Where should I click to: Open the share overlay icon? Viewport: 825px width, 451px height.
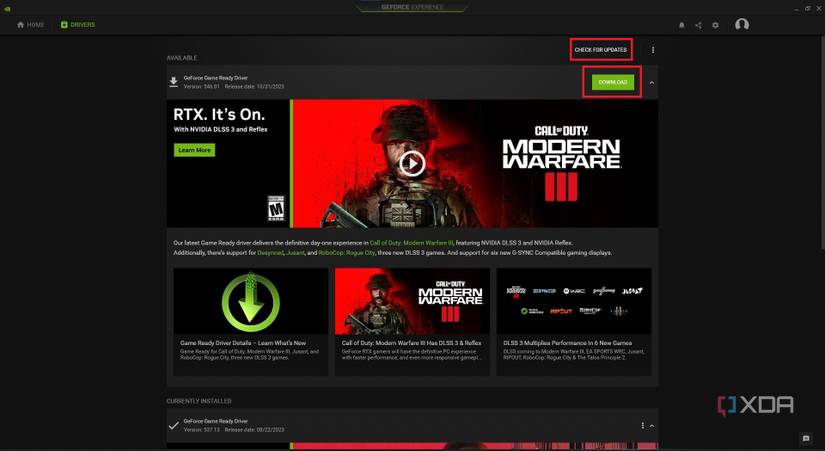[x=698, y=25]
